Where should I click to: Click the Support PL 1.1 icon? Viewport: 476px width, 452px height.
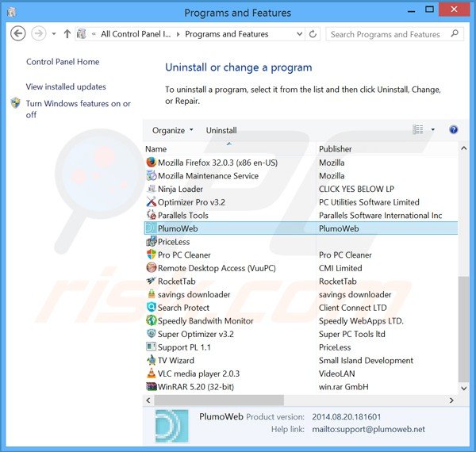pyautogui.click(x=152, y=347)
